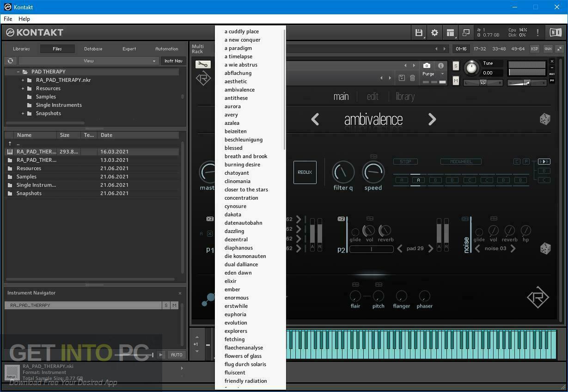568x392 pixels.
Task: Switch to the Expert browser tab
Action: click(129, 49)
